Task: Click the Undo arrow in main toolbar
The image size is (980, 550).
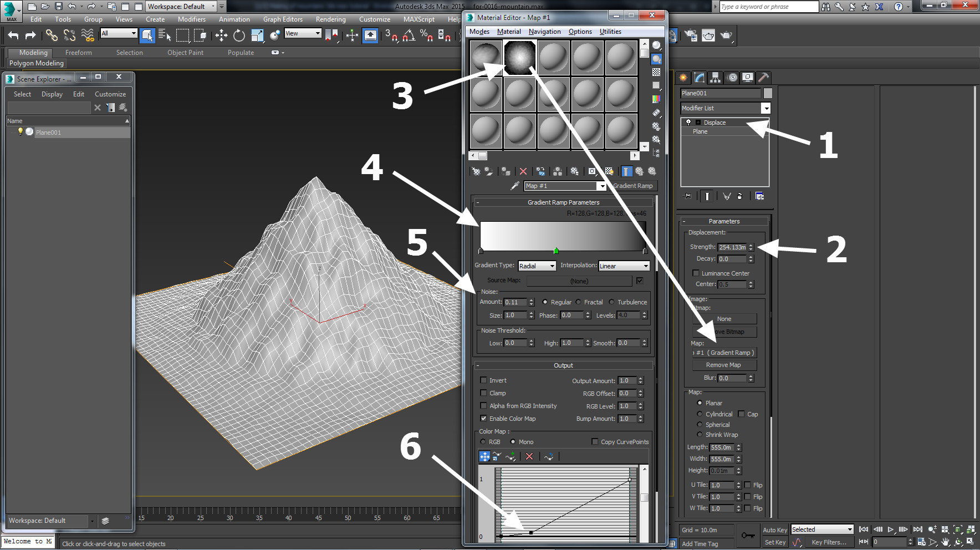Action: 13,35
